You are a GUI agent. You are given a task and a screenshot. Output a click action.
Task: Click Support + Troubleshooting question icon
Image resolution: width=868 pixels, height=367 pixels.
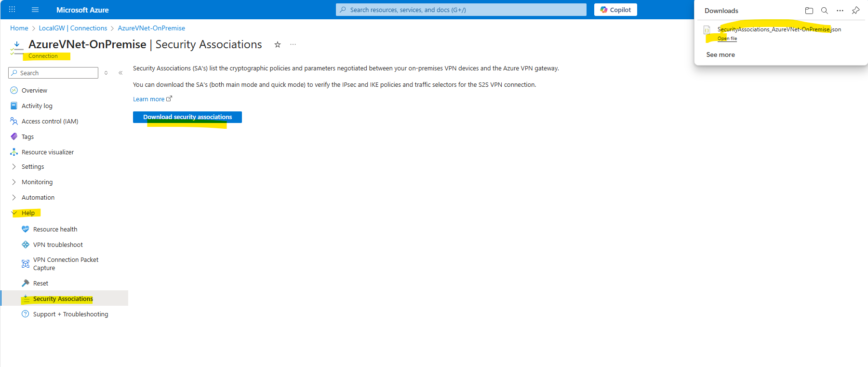(x=26, y=314)
